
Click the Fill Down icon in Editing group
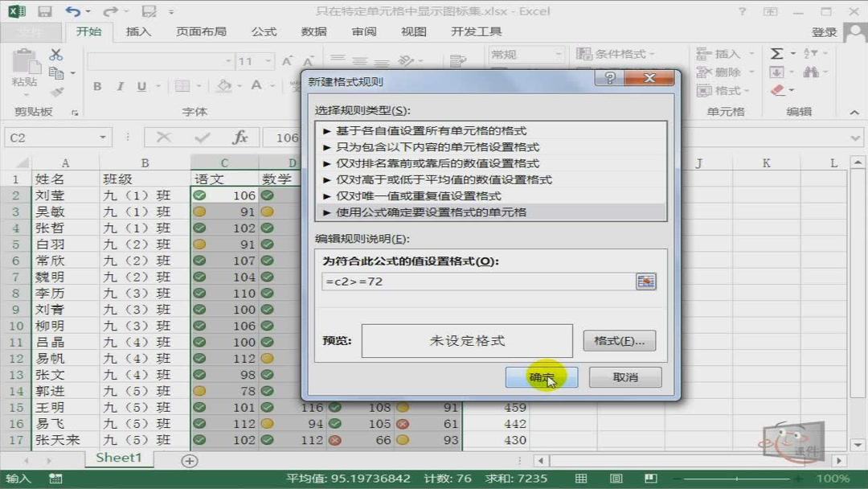(x=776, y=71)
